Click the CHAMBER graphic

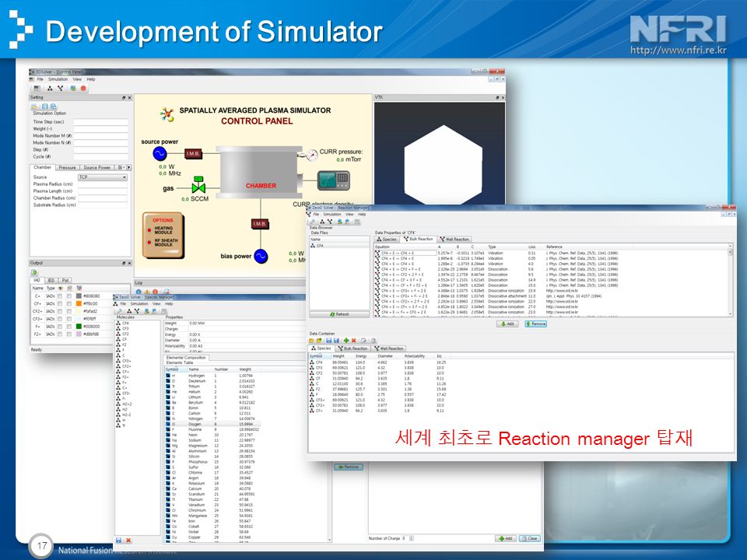click(x=261, y=172)
